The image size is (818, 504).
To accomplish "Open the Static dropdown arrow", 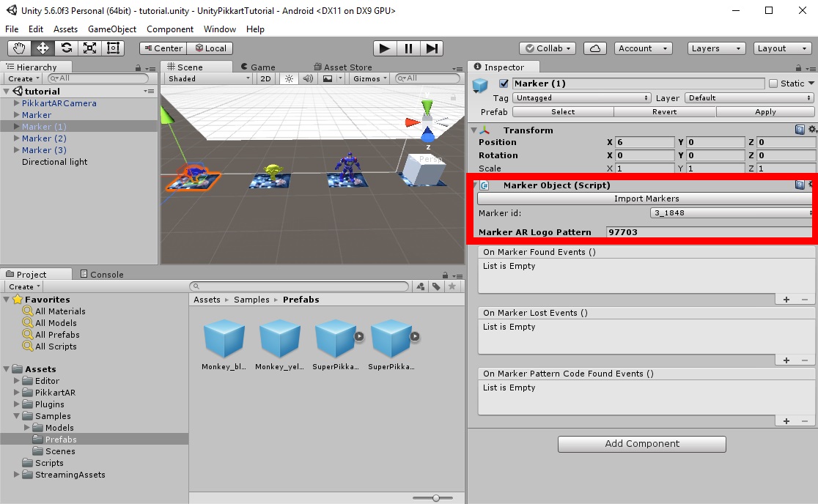I will [x=811, y=84].
